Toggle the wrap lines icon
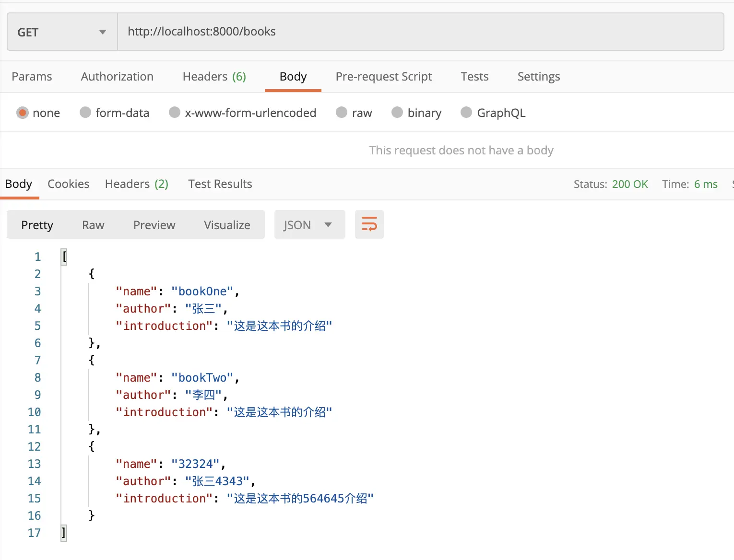The height and width of the screenshot is (560, 734). click(x=369, y=224)
